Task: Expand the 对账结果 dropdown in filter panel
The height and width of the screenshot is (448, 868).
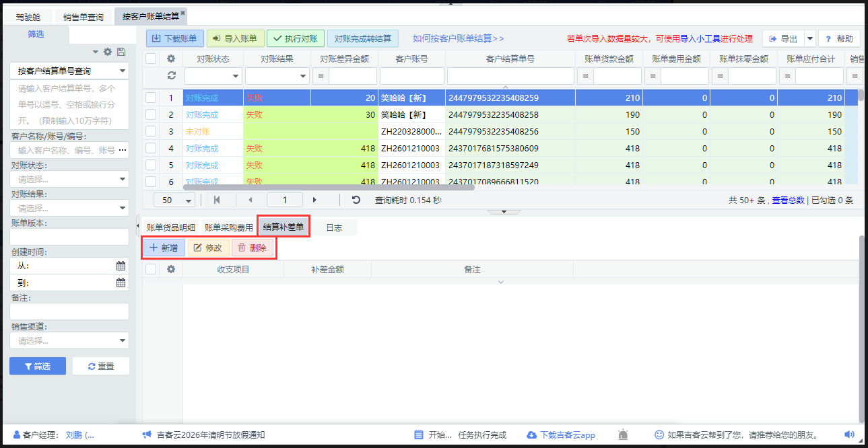Action: [x=69, y=209]
